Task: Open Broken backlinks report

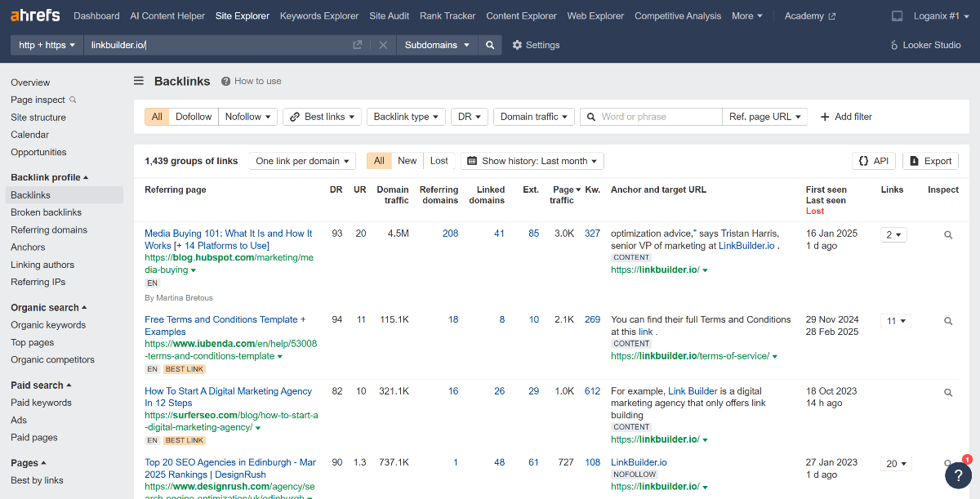Action: (x=47, y=212)
